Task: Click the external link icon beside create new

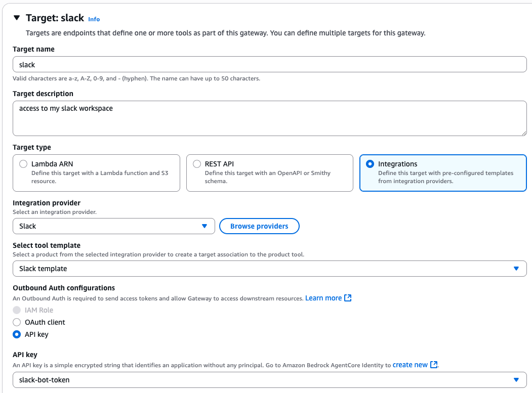Action: (434, 365)
